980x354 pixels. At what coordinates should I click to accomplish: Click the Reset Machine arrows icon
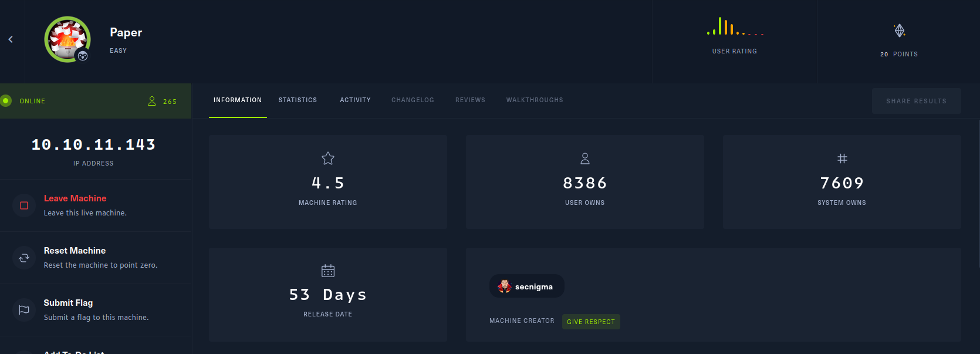(24, 258)
